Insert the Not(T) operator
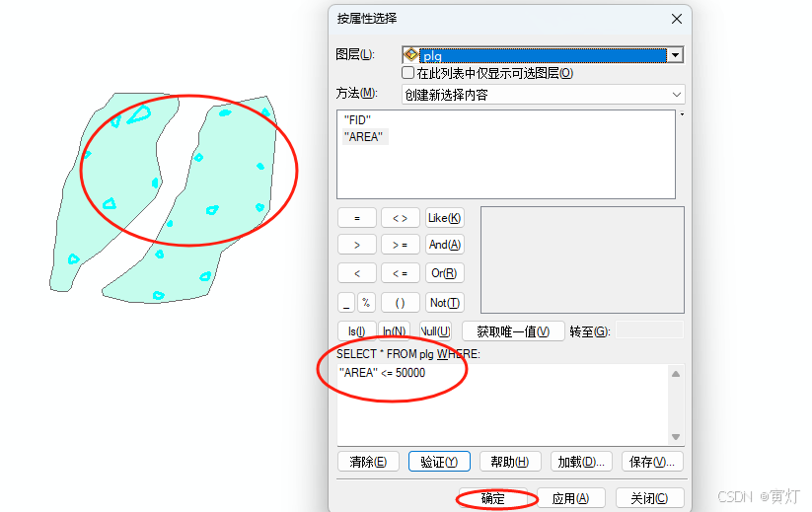The image size is (812, 512). 444,302
